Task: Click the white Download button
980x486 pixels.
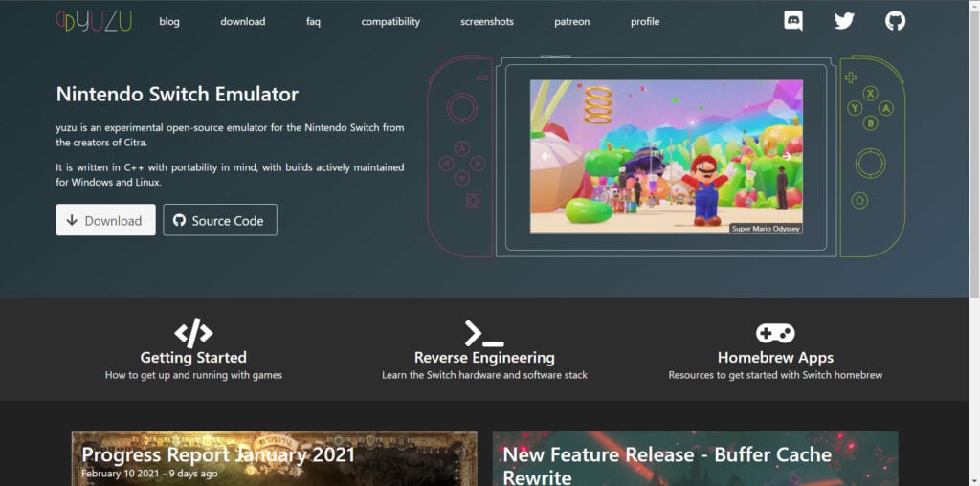Action: tap(105, 220)
